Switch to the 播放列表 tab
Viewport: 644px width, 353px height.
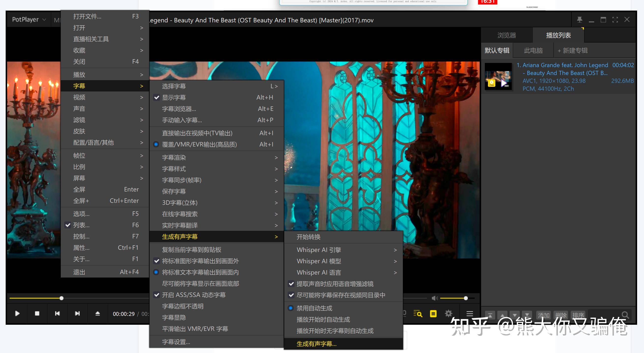558,35
